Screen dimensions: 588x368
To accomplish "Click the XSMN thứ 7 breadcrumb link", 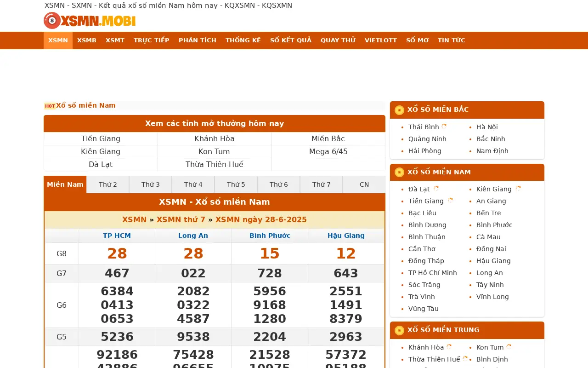I will pyautogui.click(x=182, y=220).
